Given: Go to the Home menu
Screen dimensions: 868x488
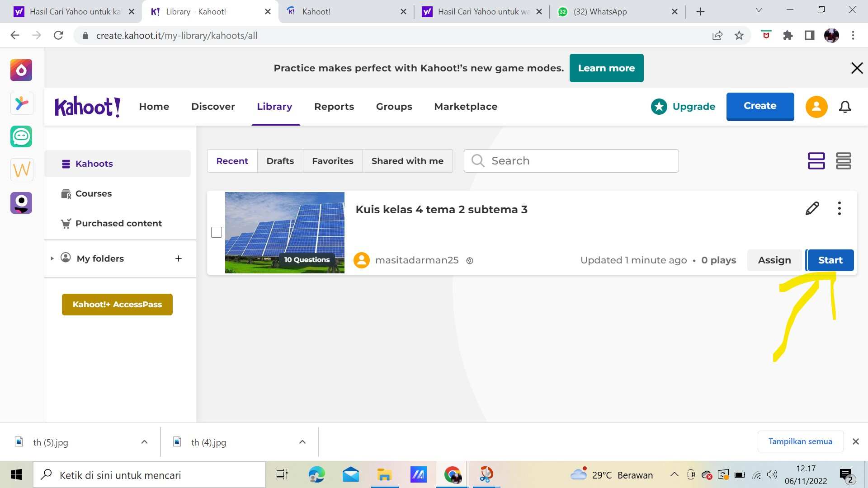Looking at the screenshot, I should point(154,107).
